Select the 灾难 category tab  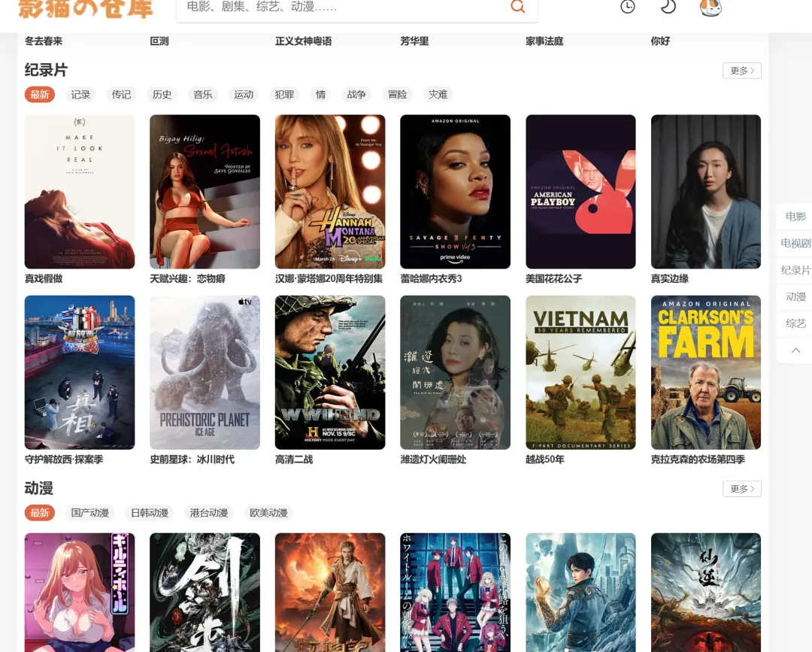[x=438, y=95]
